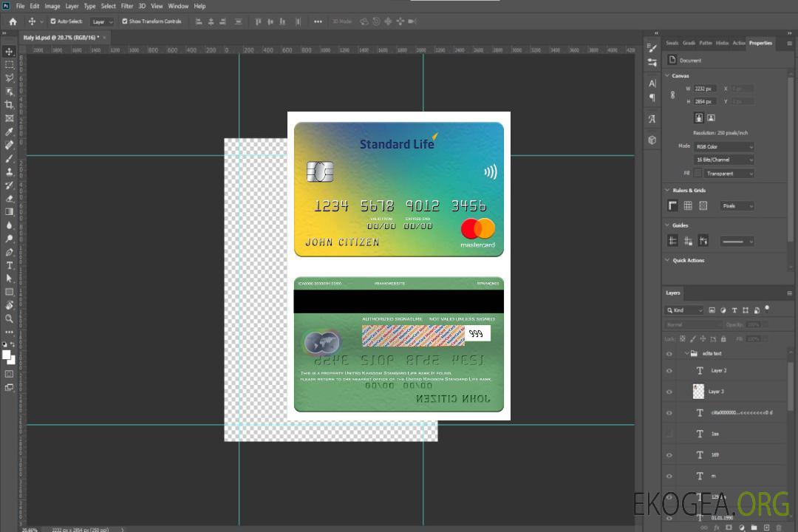
Task: Select the Lasso tool
Action: pyautogui.click(x=9, y=78)
